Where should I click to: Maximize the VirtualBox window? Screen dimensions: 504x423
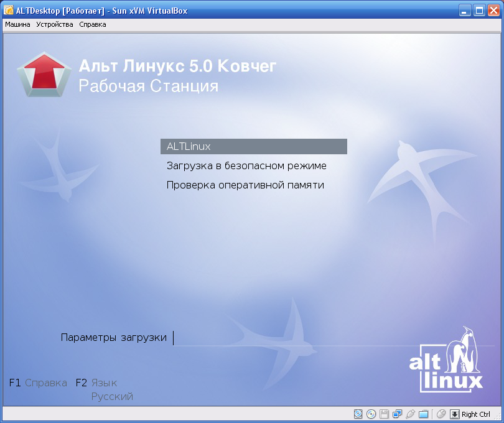(479, 11)
